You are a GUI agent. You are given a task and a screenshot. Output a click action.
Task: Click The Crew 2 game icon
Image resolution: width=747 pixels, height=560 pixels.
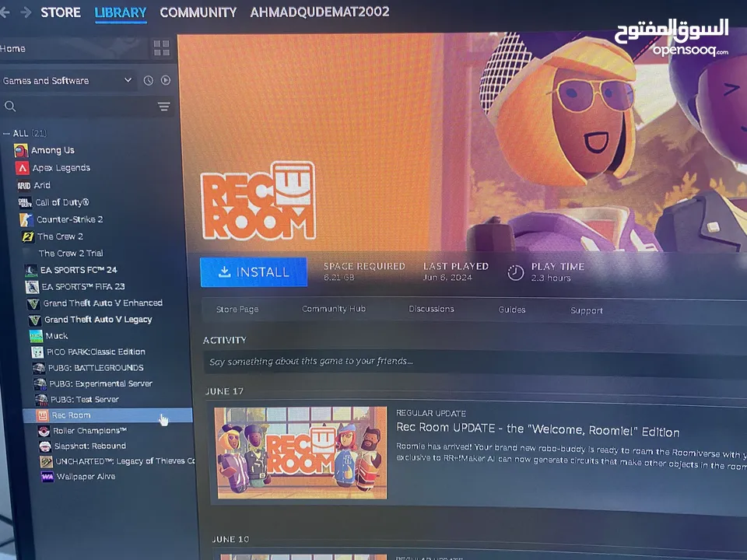click(28, 236)
